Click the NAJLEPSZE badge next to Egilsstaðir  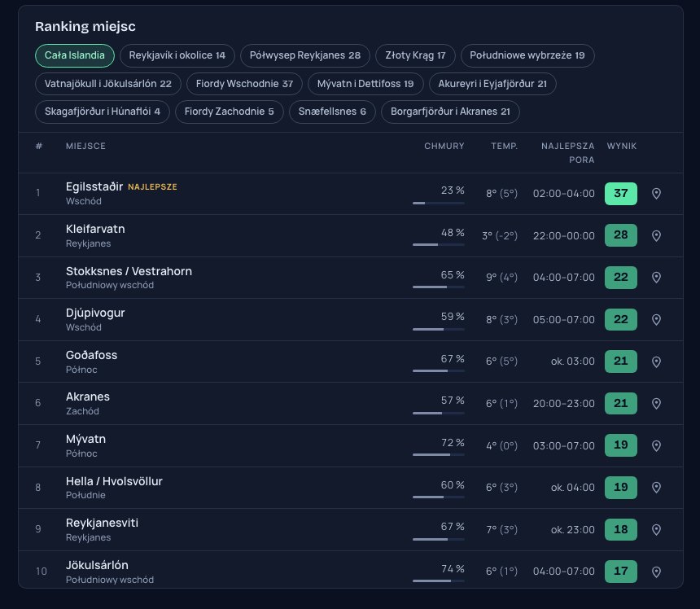(x=153, y=187)
